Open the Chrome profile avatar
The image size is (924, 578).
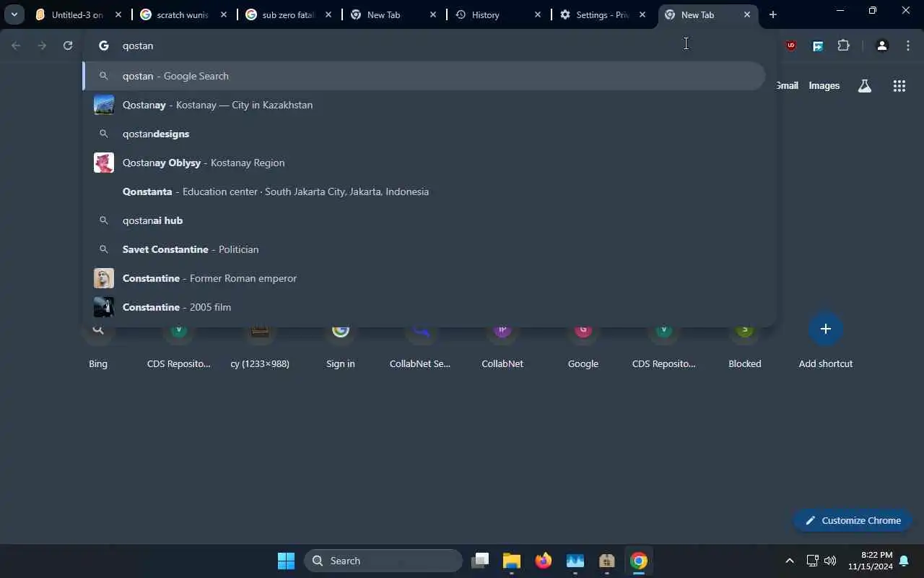tap(881, 46)
